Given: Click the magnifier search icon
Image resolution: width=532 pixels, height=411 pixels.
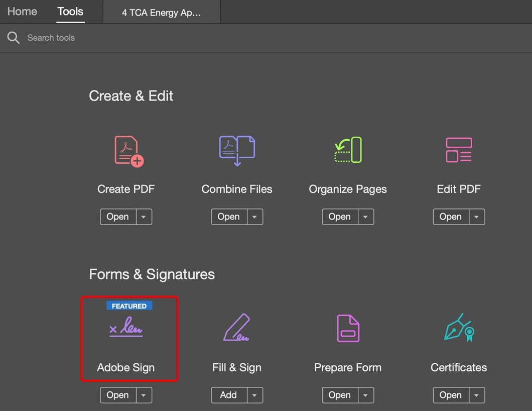Looking at the screenshot, I should coord(13,37).
